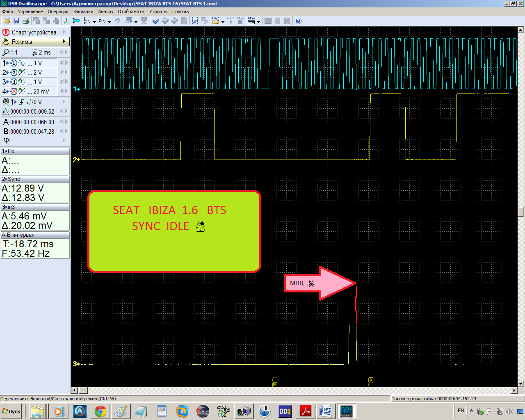Viewport: 525px width, 420px height.
Task: Click the Режимы button
Action: point(35,41)
